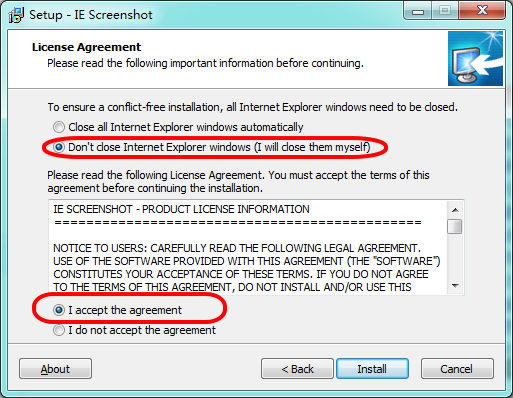Screen dimensions: 513x398
Task: Click the Setup - IE Screenshot title bar text
Action: (91, 15)
